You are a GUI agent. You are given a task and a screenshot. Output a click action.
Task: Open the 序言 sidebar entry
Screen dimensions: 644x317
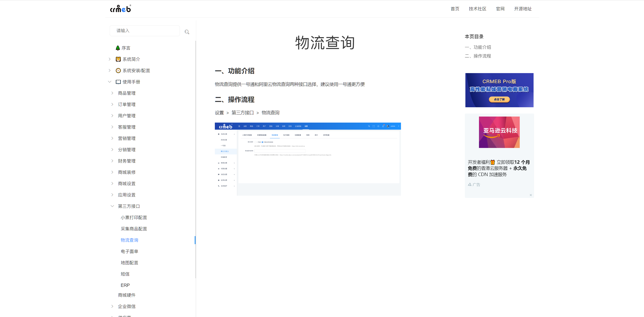(x=126, y=48)
